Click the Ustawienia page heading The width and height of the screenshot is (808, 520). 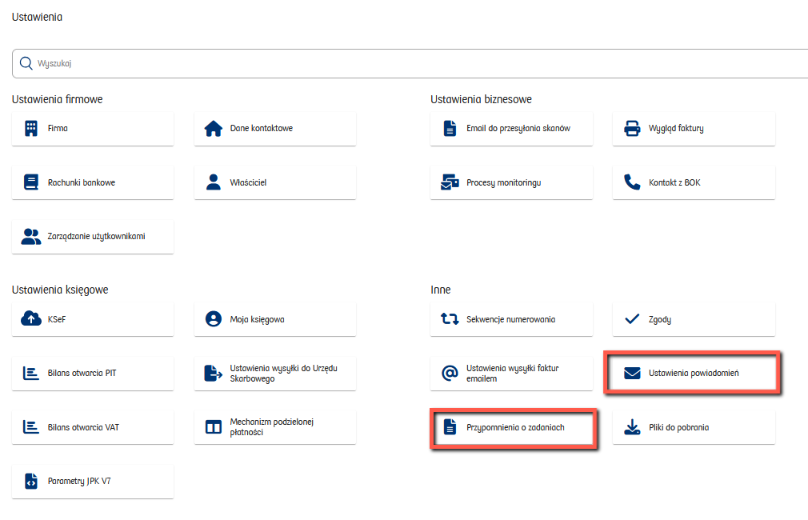pyautogui.click(x=37, y=17)
